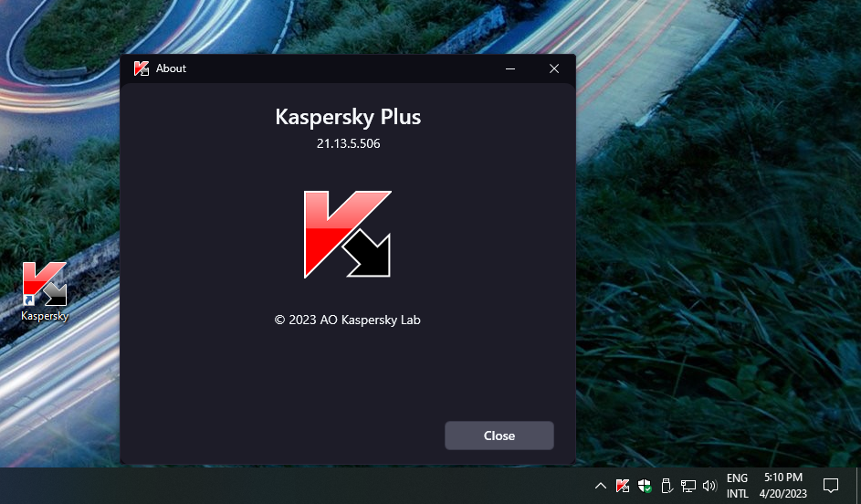Viewport: 861px width, 504px height.
Task: Click the safely remove hardware USB icon
Action: 667,486
